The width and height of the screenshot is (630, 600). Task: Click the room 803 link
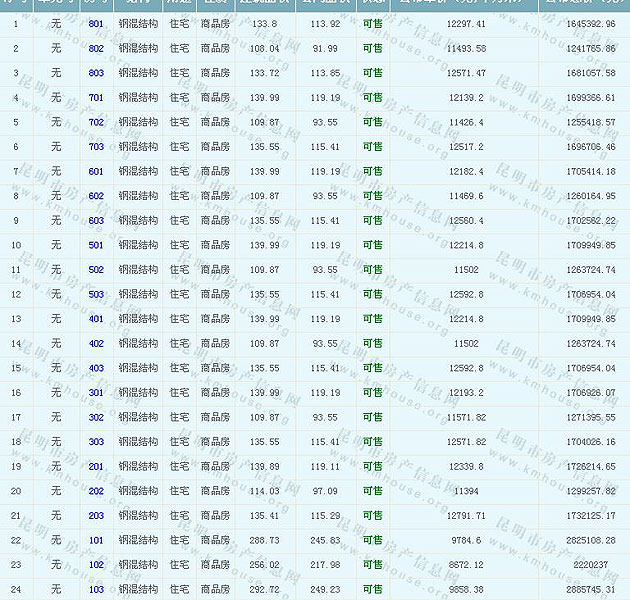pos(96,73)
